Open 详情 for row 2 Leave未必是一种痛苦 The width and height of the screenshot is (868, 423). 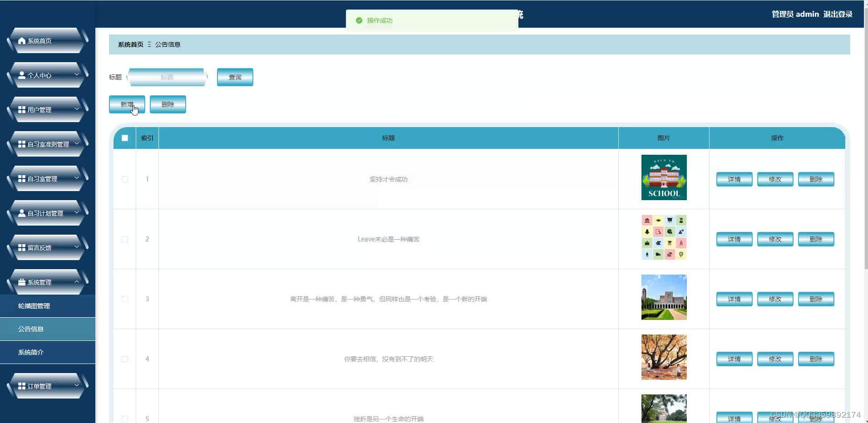click(735, 239)
